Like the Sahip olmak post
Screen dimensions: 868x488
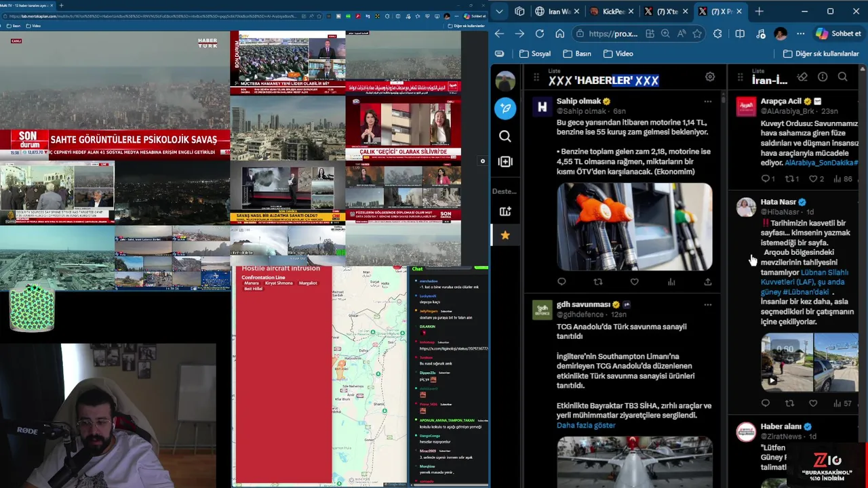click(635, 282)
